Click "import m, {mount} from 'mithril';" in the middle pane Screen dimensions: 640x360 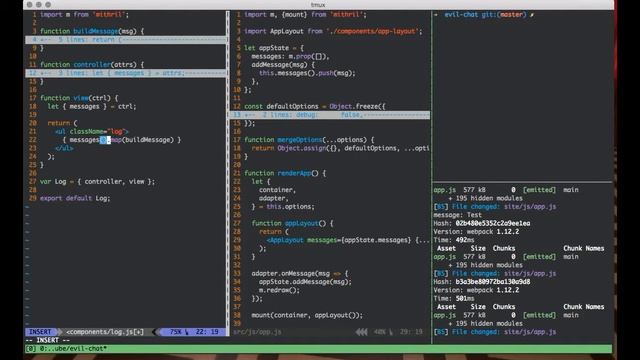pyautogui.click(x=305, y=15)
